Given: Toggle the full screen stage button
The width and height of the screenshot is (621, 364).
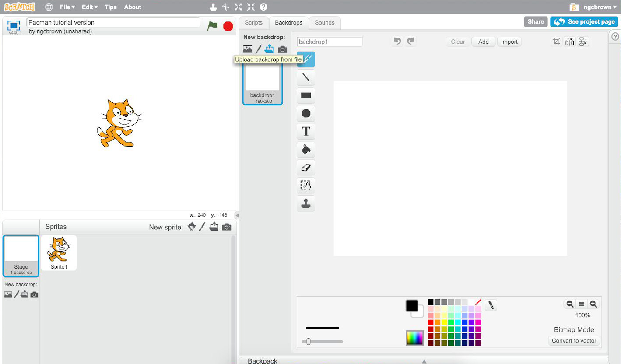Looking at the screenshot, I should [x=14, y=25].
